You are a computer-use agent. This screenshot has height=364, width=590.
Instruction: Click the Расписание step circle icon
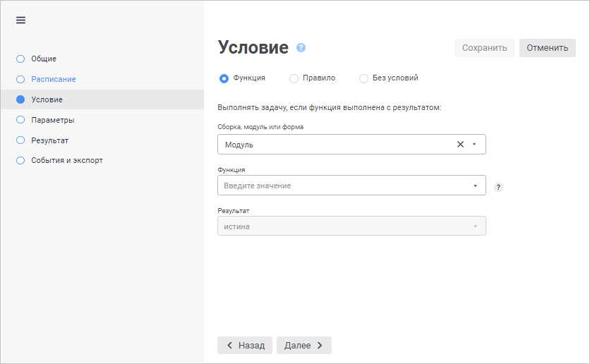(20, 79)
